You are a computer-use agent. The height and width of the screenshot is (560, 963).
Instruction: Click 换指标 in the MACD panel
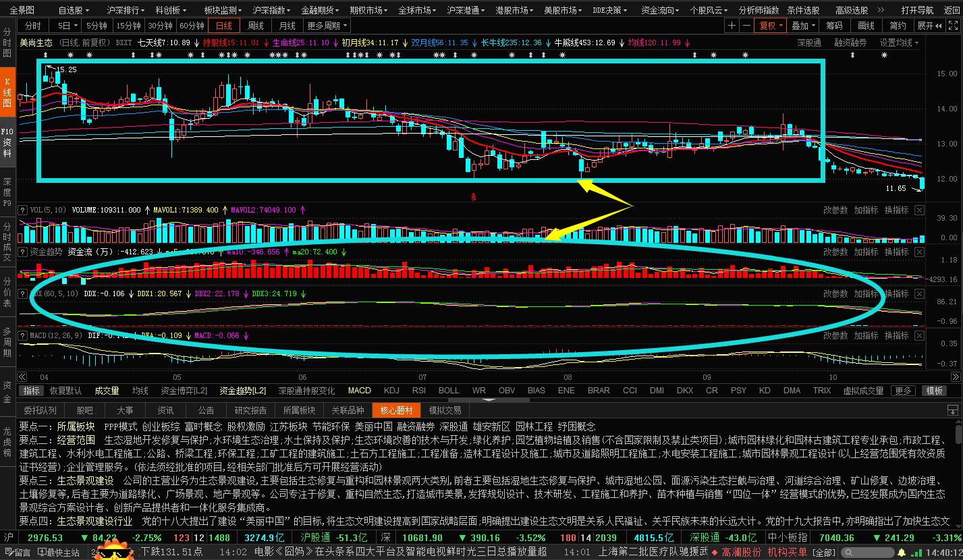pos(897,335)
